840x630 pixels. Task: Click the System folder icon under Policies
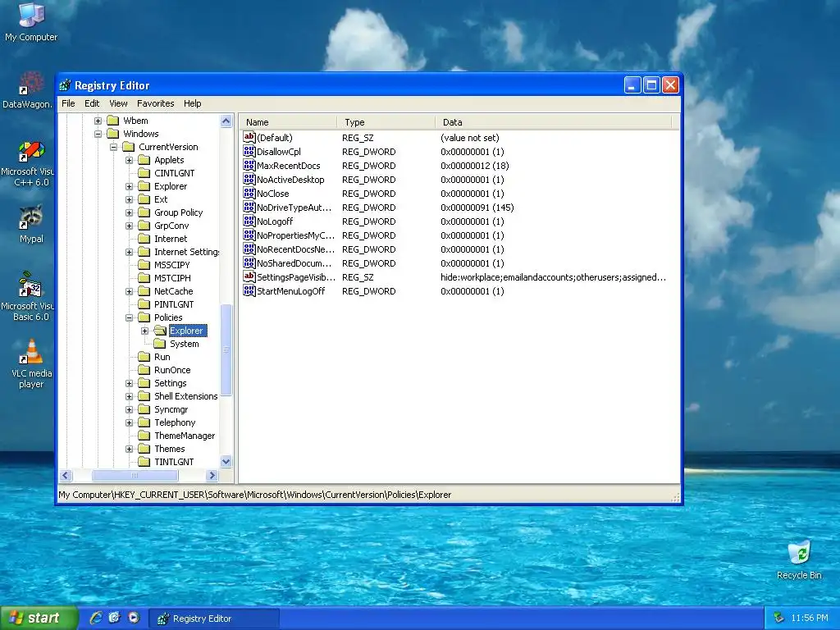pyautogui.click(x=160, y=344)
